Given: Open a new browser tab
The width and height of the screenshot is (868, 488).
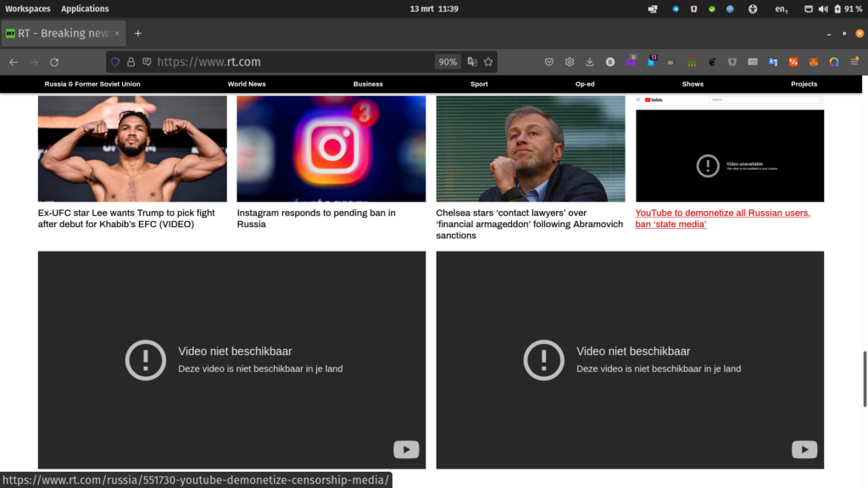Looking at the screenshot, I should [138, 33].
